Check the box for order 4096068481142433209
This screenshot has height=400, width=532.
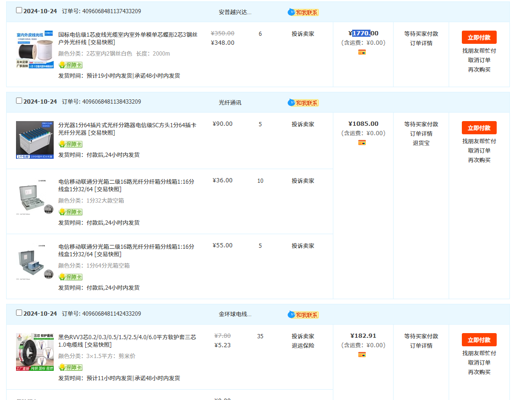(19, 313)
